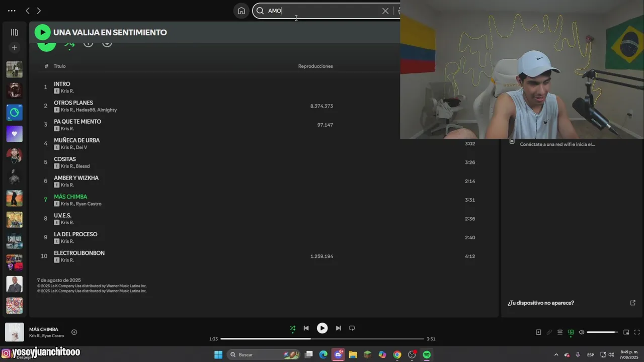Open artist Ryan Castro in track 7
Image resolution: width=644 pixels, height=362 pixels.
(x=89, y=204)
